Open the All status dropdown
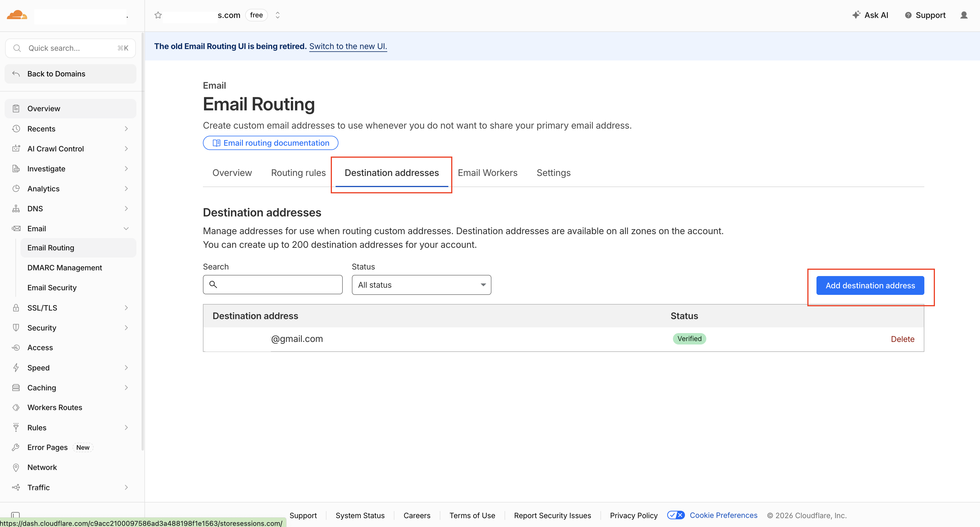Image resolution: width=980 pixels, height=527 pixels. [422, 285]
